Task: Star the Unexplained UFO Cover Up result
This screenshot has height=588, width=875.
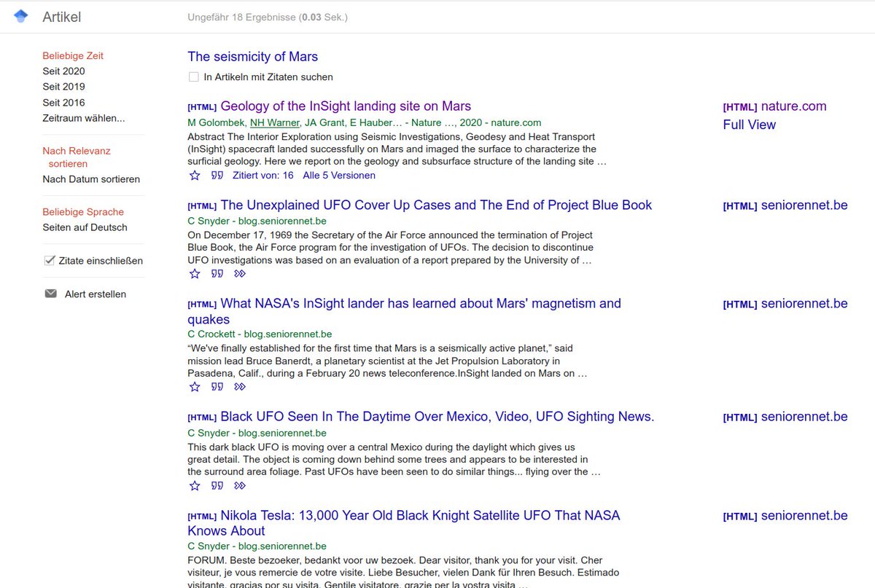Action: (195, 274)
